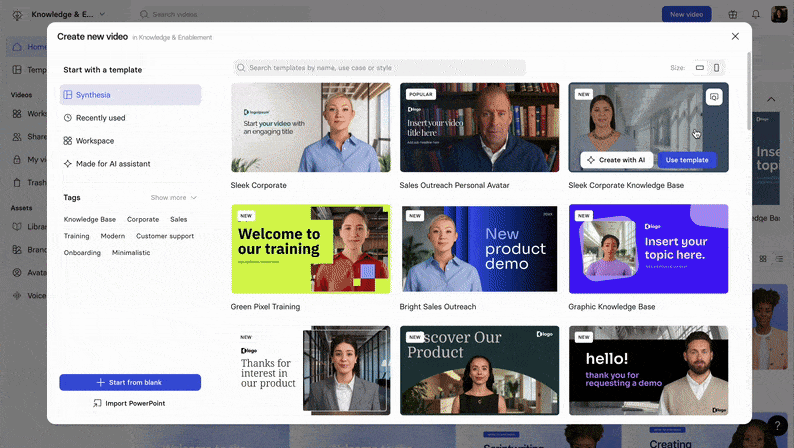This screenshot has height=448, width=794.
Task: Click preview icon on Sleek Corporate Knowledge Base
Action: click(x=713, y=97)
